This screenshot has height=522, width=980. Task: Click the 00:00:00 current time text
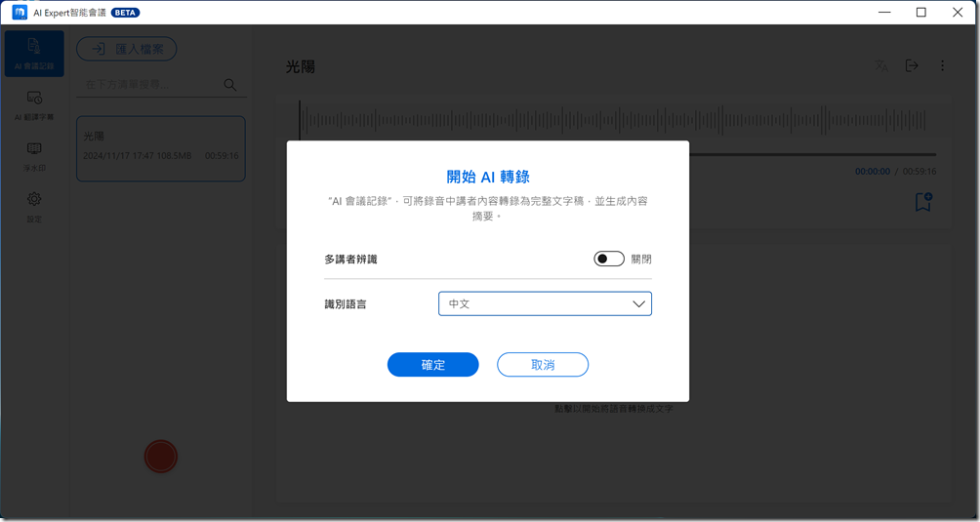tap(873, 171)
